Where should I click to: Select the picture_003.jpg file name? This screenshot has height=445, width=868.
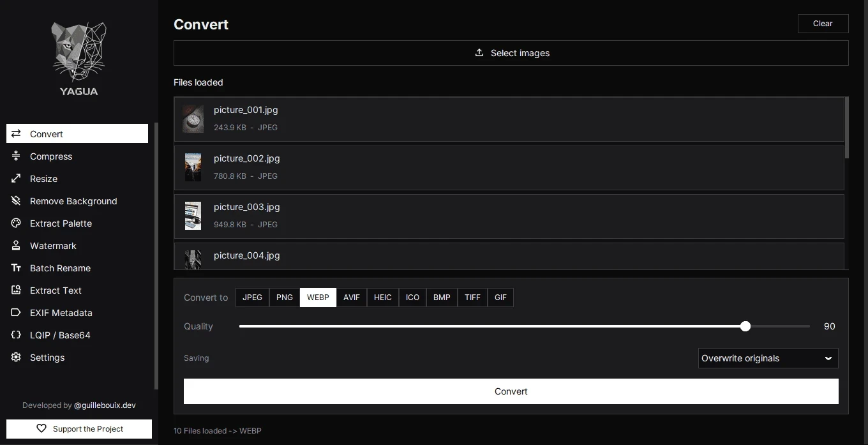click(247, 207)
